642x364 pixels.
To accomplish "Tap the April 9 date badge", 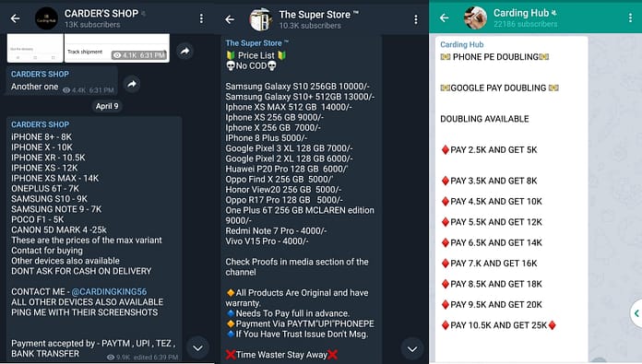I will [x=107, y=106].
